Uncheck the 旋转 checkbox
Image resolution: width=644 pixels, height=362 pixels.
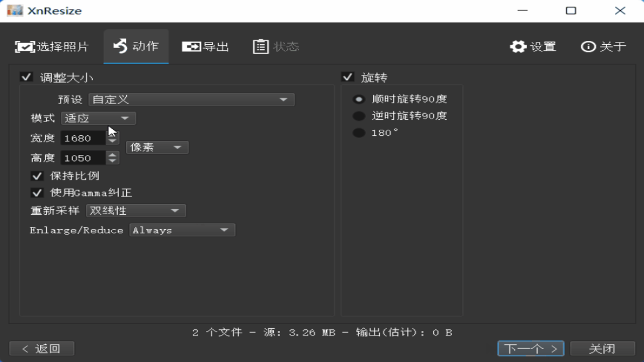click(347, 77)
